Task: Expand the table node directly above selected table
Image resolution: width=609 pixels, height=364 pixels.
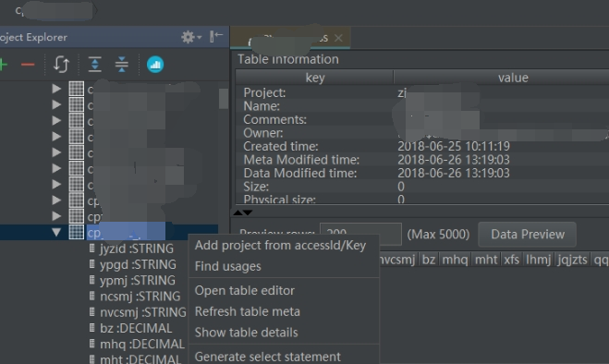Action: click(56, 216)
